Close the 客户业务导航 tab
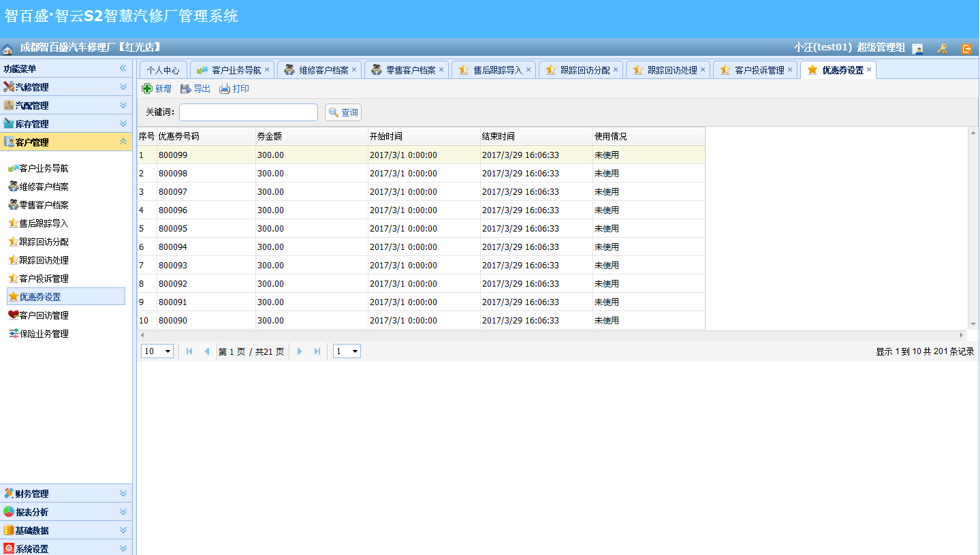This screenshot has height=555, width=980. coord(267,69)
